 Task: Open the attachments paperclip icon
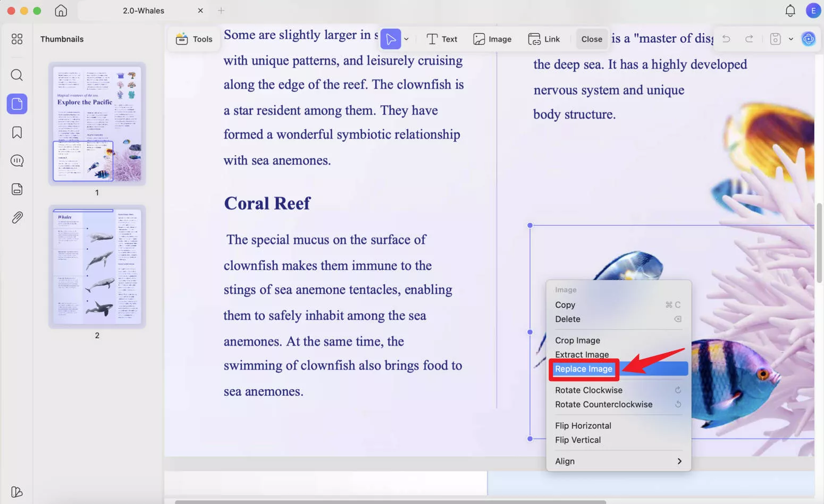click(x=17, y=217)
